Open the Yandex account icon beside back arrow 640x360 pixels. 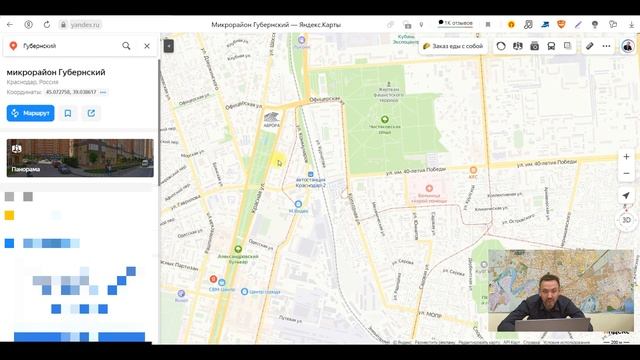(x=28, y=24)
